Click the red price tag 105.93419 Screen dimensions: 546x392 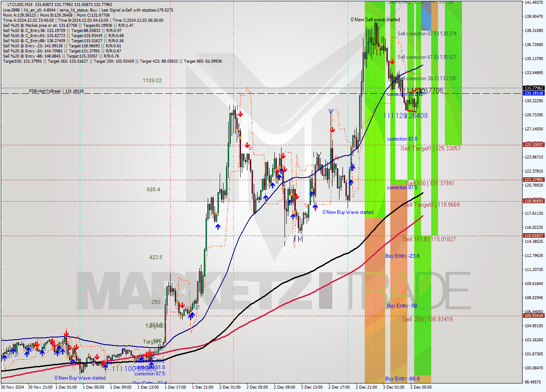click(534, 315)
